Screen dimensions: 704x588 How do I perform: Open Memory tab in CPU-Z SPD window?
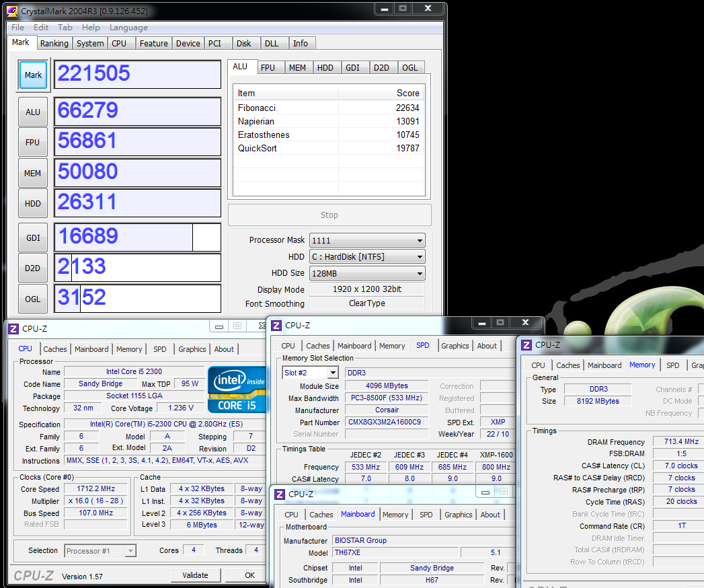[x=392, y=346]
